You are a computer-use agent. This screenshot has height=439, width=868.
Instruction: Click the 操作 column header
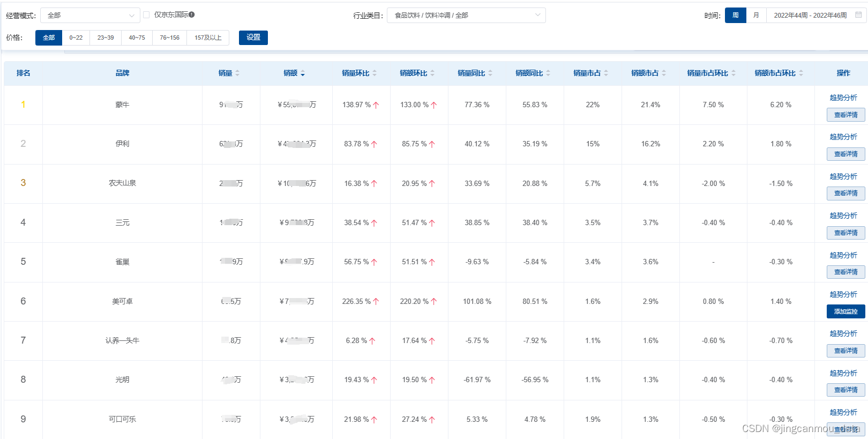tap(843, 73)
